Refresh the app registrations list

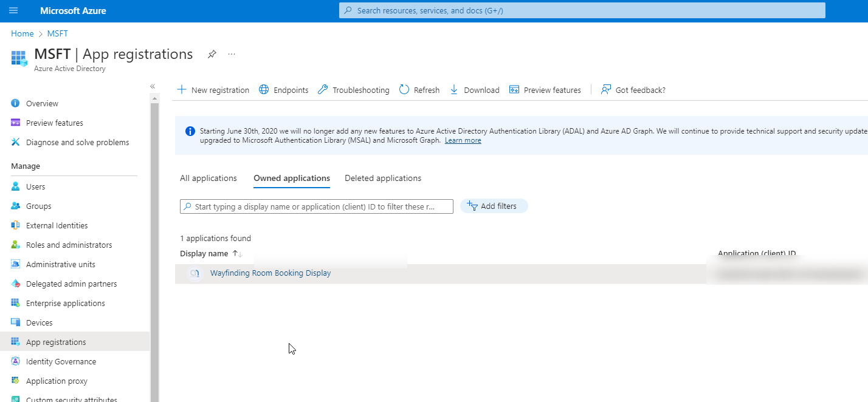(x=419, y=89)
